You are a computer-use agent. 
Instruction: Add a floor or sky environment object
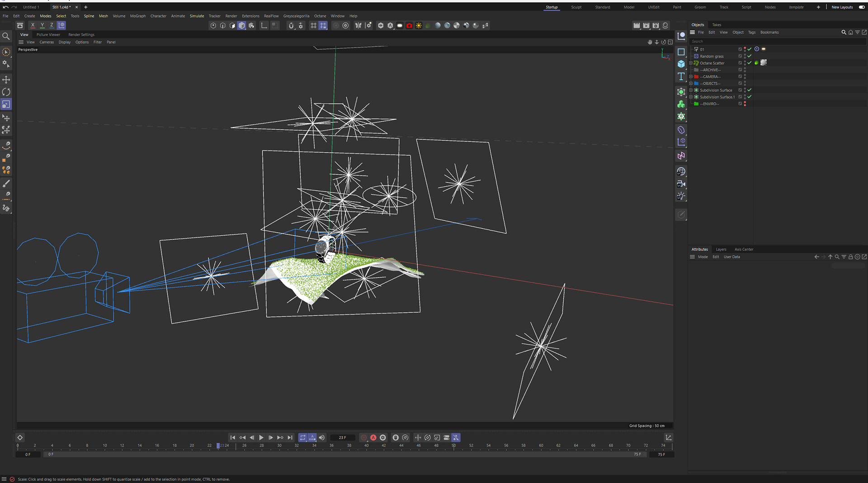[681, 171]
